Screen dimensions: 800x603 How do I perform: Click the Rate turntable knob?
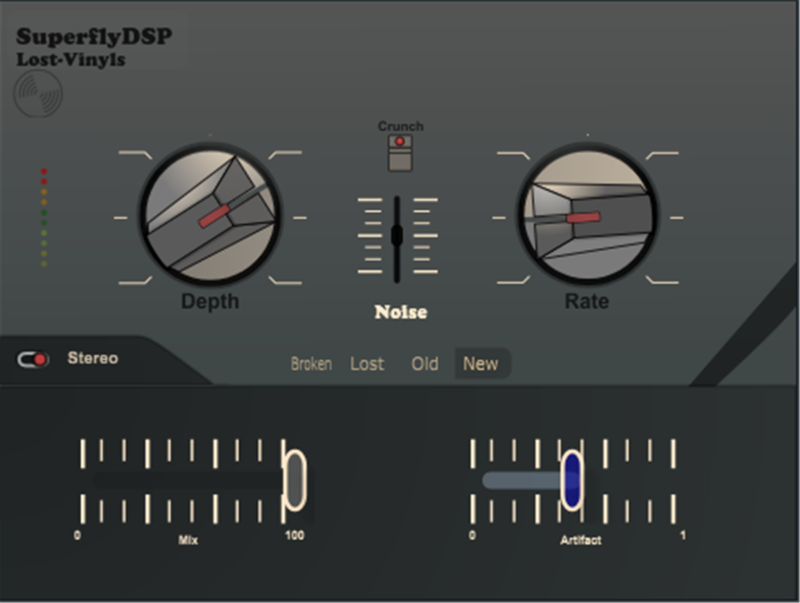click(x=587, y=213)
